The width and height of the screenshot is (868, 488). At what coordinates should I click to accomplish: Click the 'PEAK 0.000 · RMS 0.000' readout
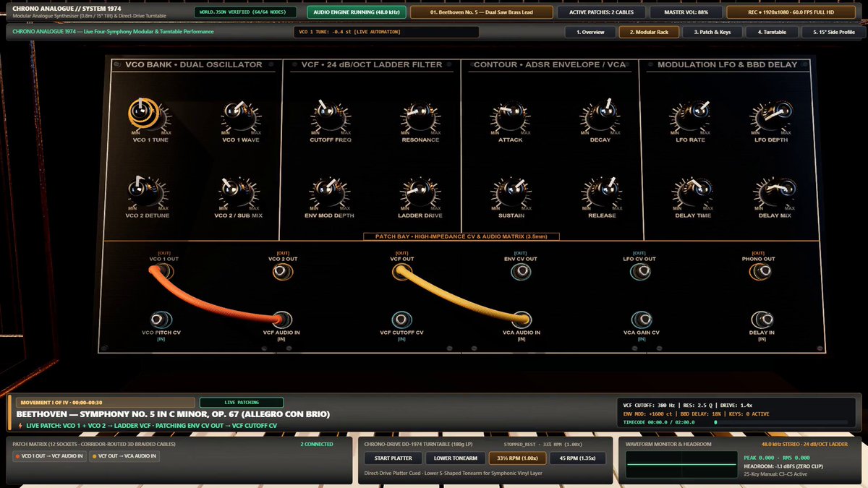[x=778, y=457]
